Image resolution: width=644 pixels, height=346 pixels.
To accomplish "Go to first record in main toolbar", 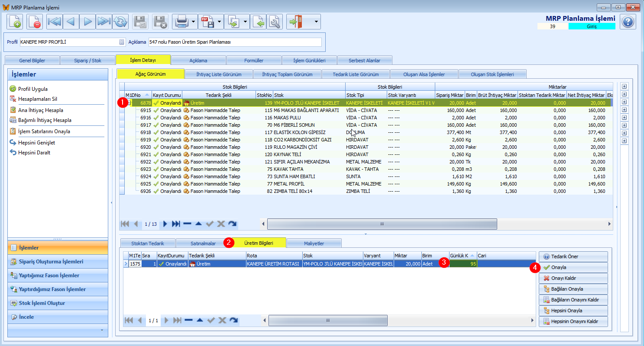I will tap(54, 21).
